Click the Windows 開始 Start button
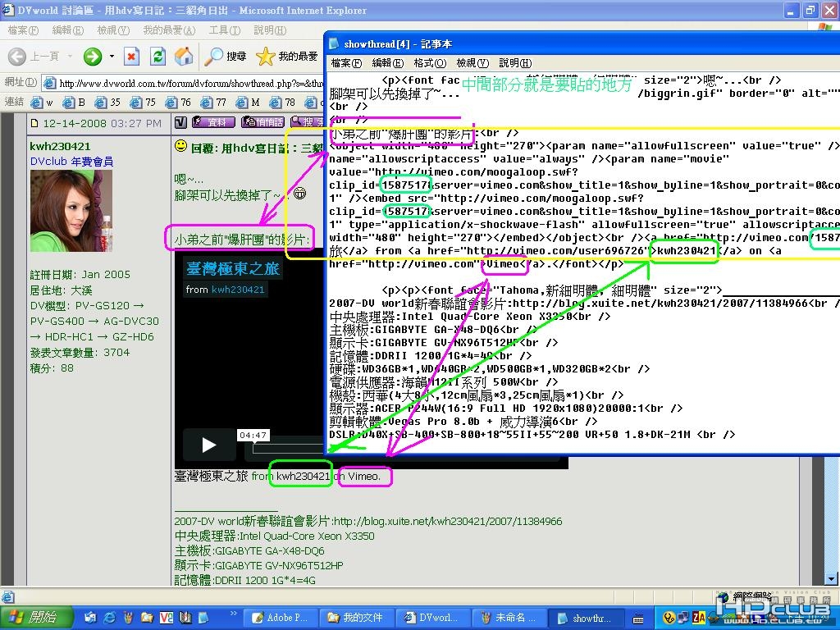Screen dimensions: 840x630 click(36, 617)
